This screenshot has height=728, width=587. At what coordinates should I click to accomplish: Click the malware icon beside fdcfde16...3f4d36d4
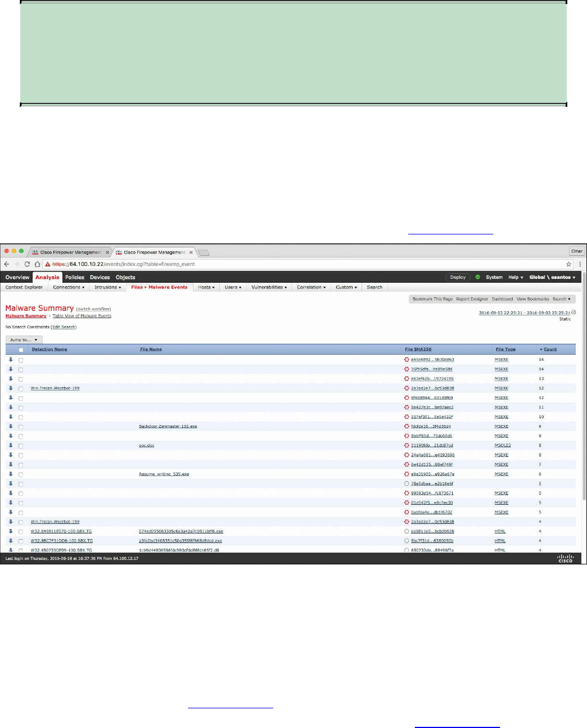click(x=407, y=426)
